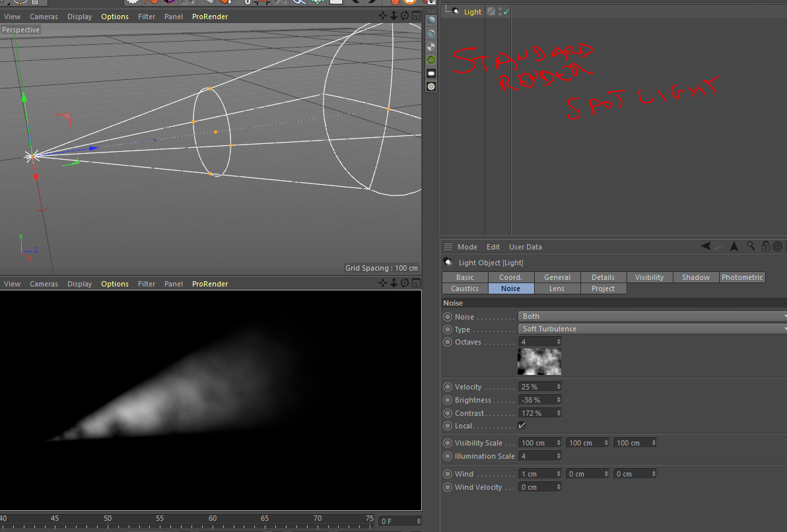Open the Mode menu in Attribute Manager
Image resolution: width=787 pixels, height=532 pixels.
(x=467, y=247)
